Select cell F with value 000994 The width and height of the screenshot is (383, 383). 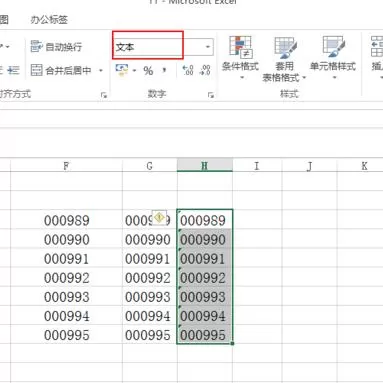point(66,316)
